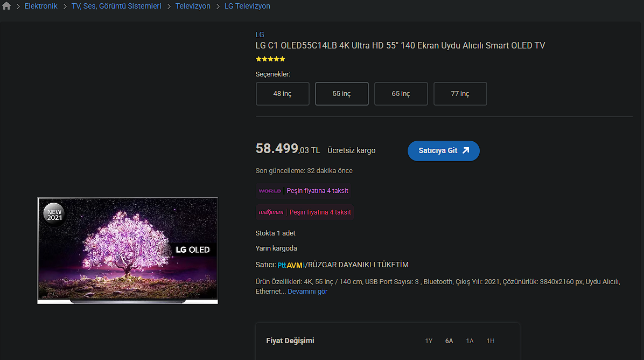Click the 58.499,03 TL price
The image size is (644, 360).
pos(288,149)
